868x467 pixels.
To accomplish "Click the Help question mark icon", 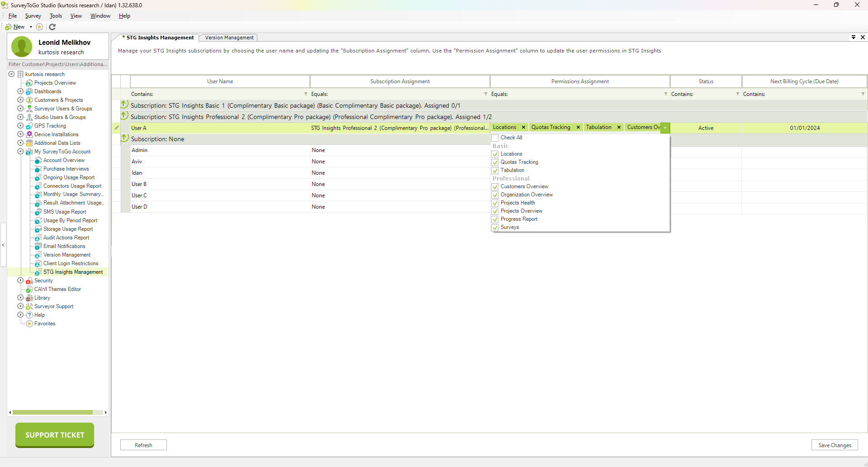I will coord(29,315).
